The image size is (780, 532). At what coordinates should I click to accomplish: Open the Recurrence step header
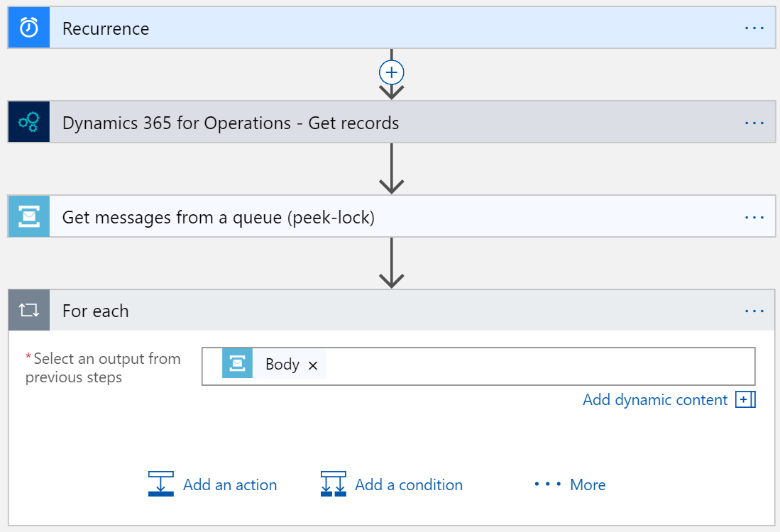[x=392, y=28]
